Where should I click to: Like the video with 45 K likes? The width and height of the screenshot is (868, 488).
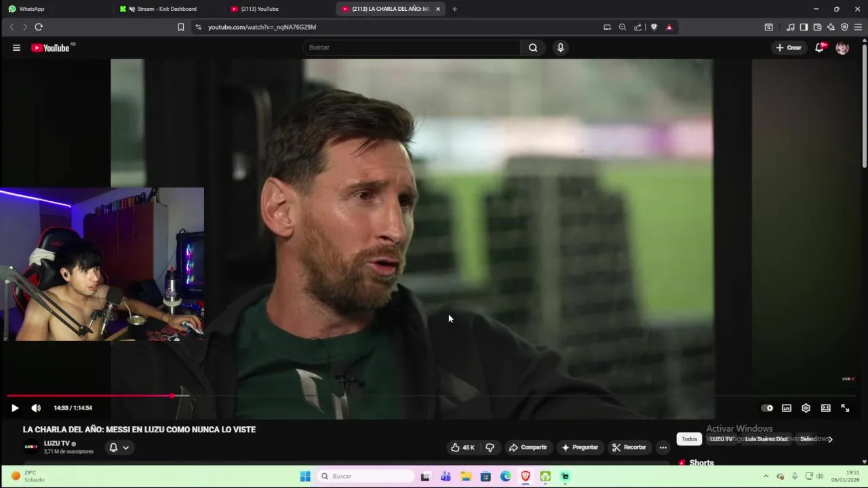(462, 447)
